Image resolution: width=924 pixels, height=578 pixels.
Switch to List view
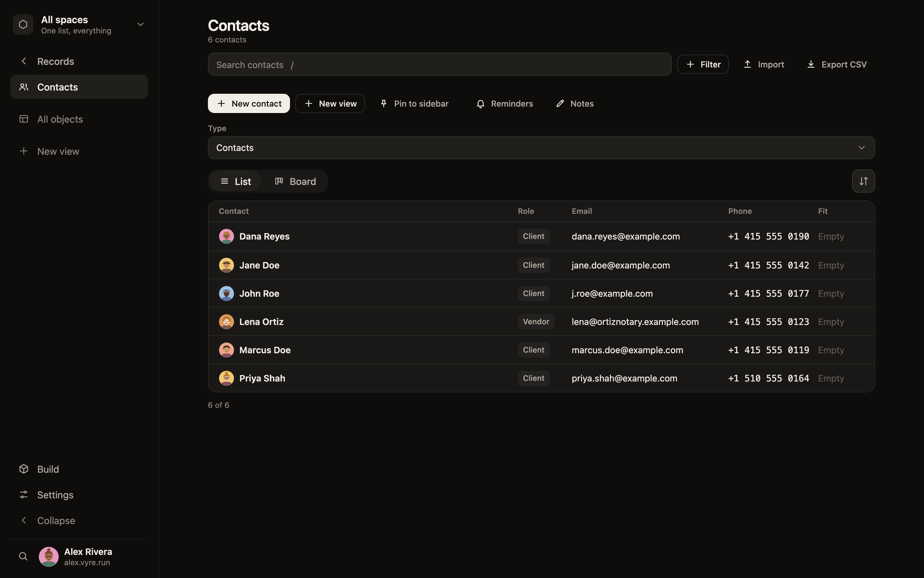click(235, 181)
